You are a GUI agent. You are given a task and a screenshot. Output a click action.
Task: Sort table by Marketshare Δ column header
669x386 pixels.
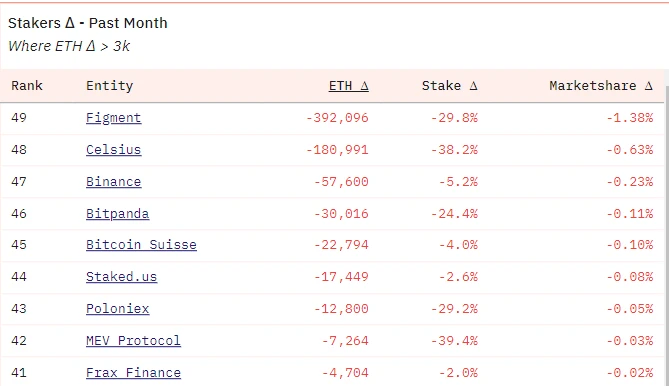pyautogui.click(x=601, y=86)
